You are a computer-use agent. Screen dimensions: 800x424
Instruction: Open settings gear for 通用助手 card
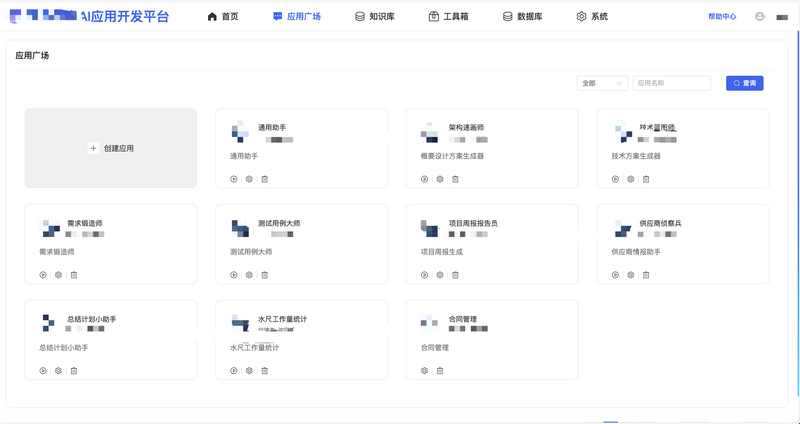click(x=249, y=179)
